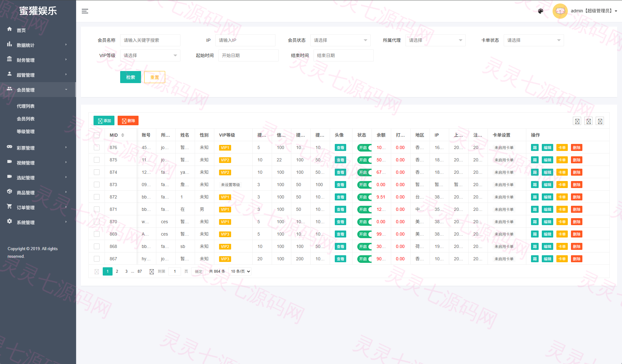Click the red 删除 button above the table
The width and height of the screenshot is (622, 364).
(x=128, y=121)
